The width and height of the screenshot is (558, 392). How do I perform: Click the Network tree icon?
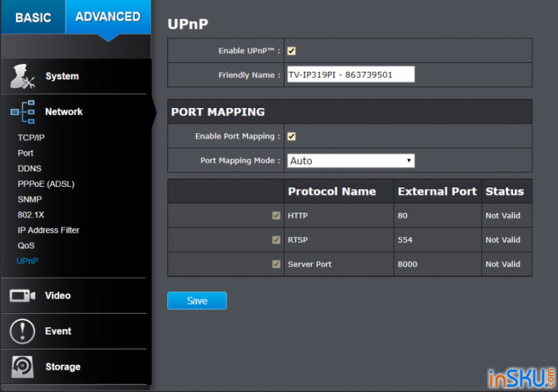(x=23, y=112)
